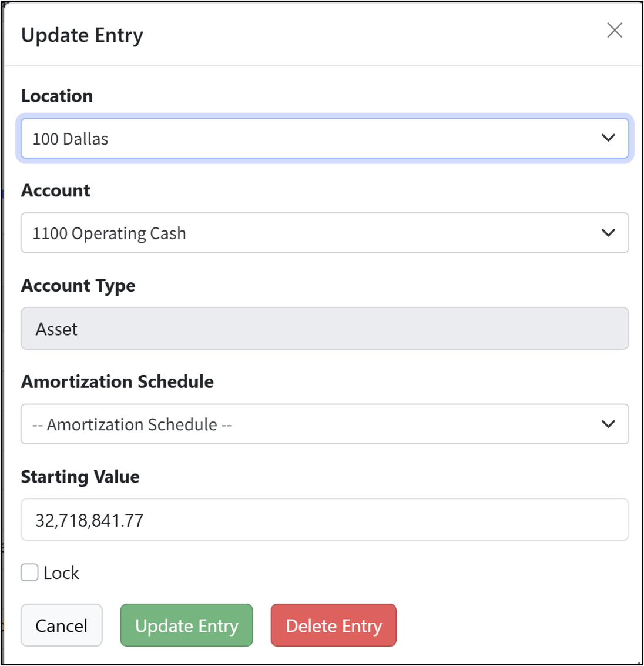This screenshot has width=644, height=666.
Task: Click the Location field label
Action: [57, 96]
